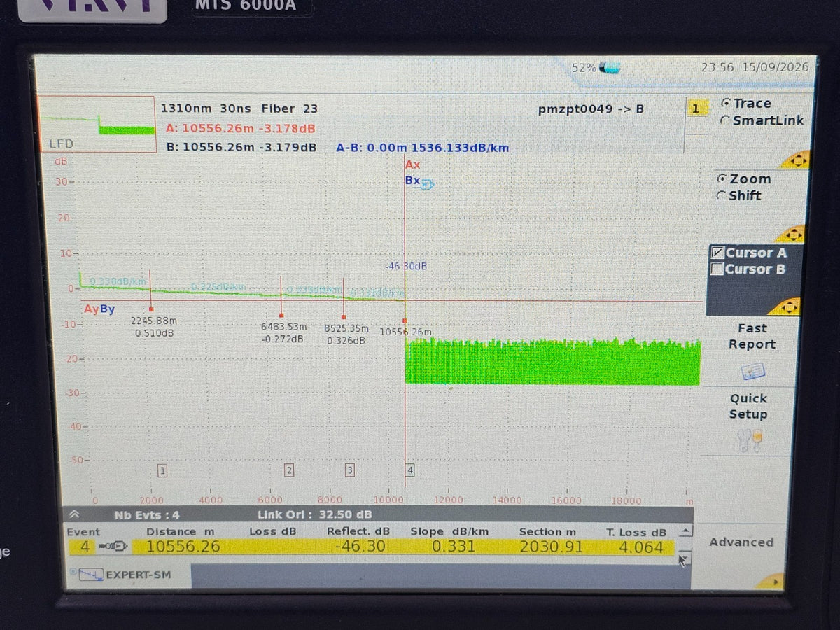Click the Slope value 0.331 cell
Screen dimensions: 840x630
coord(453,546)
